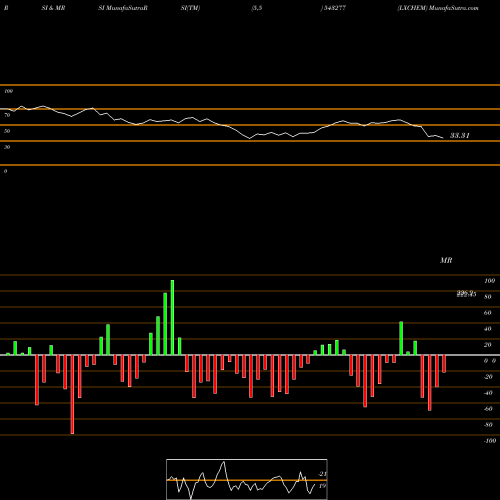Click the RSI value label 33.31
Image resolution: width=500 pixels, height=500 pixels.
click(x=460, y=135)
